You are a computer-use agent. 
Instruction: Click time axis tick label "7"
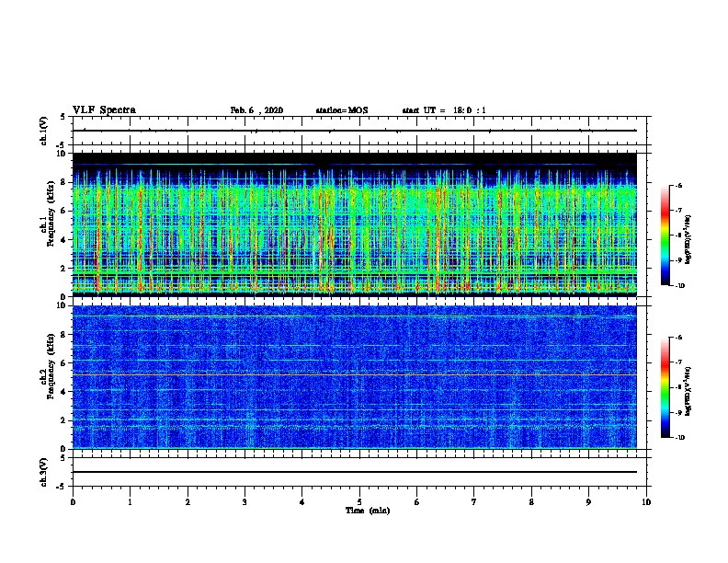point(474,502)
